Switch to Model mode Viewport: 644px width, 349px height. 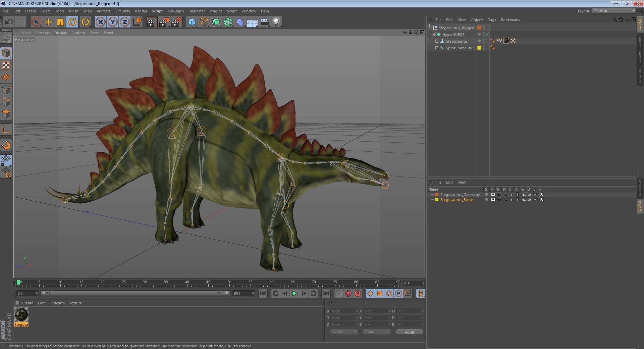coord(6,53)
